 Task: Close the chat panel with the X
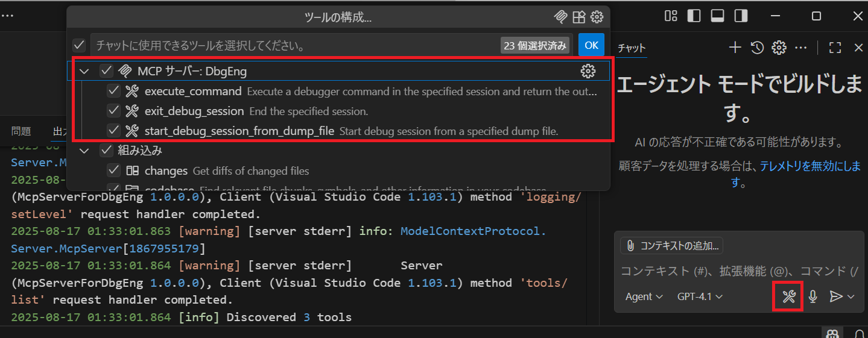858,48
